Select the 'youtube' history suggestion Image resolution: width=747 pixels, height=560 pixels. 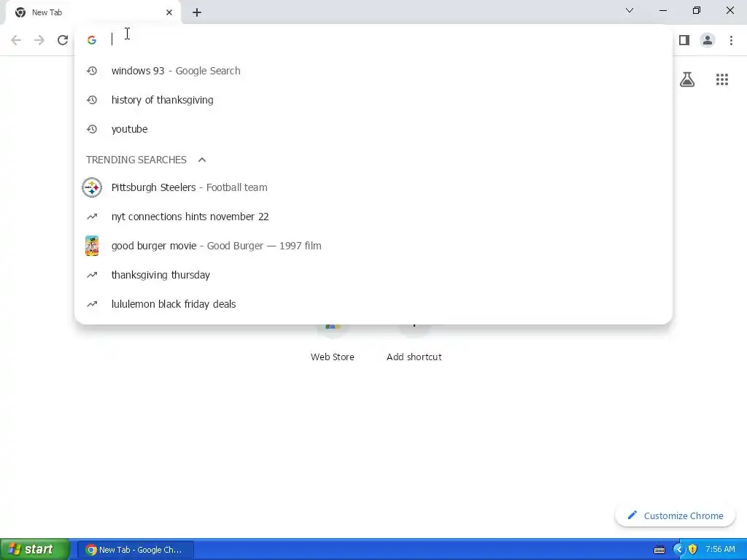pyautogui.click(x=373, y=129)
